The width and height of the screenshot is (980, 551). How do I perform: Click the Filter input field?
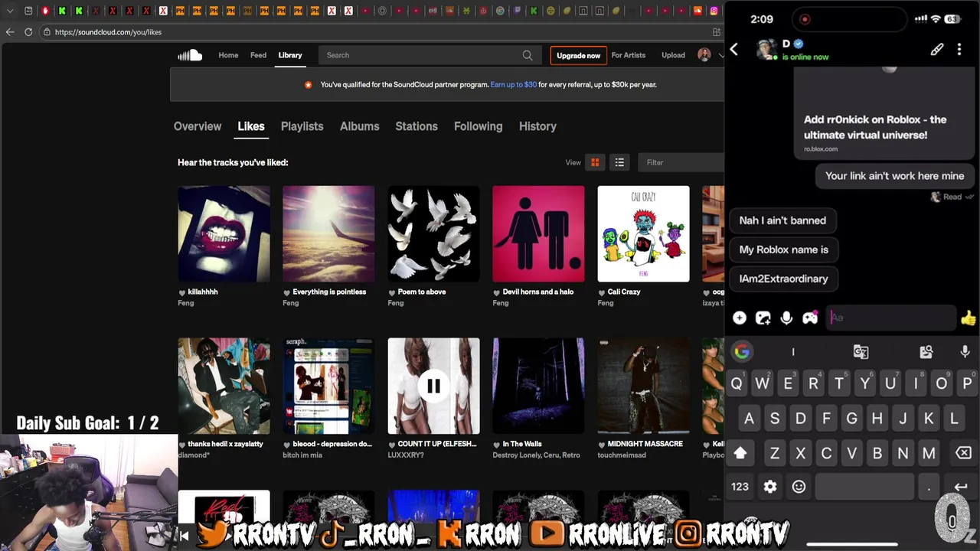[680, 162]
